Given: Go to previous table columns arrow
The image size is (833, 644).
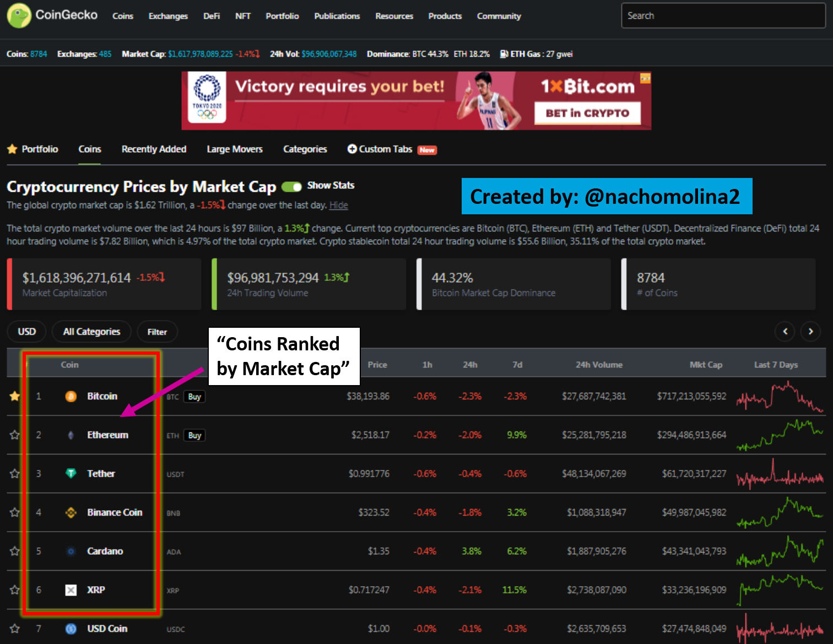Looking at the screenshot, I should [x=785, y=331].
